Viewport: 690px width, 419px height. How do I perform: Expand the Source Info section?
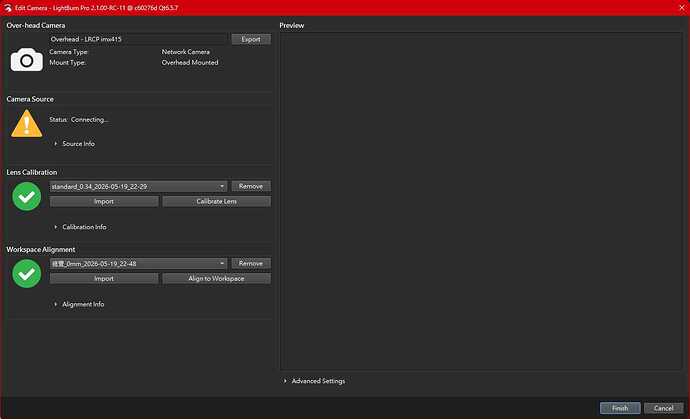point(74,143)
